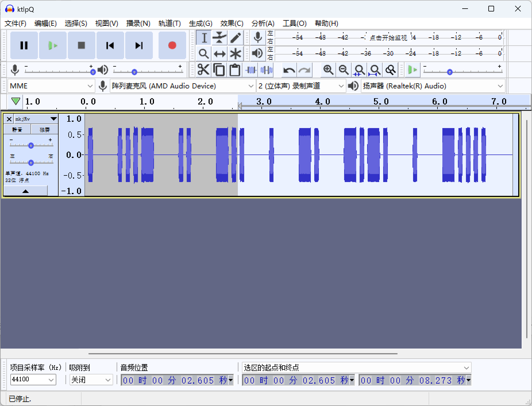Select the I-beam Selection tool
This screenshot has height=406, width=532.
point(204,38)
